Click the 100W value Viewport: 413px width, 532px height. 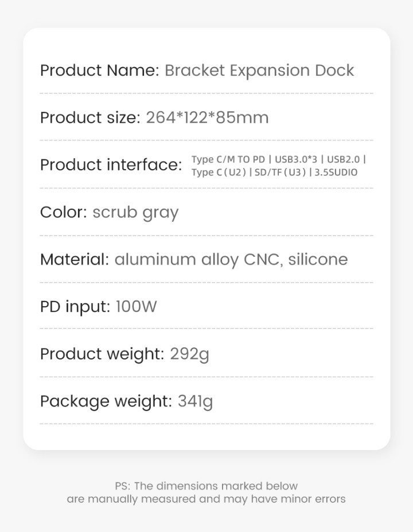click(136, 306)
